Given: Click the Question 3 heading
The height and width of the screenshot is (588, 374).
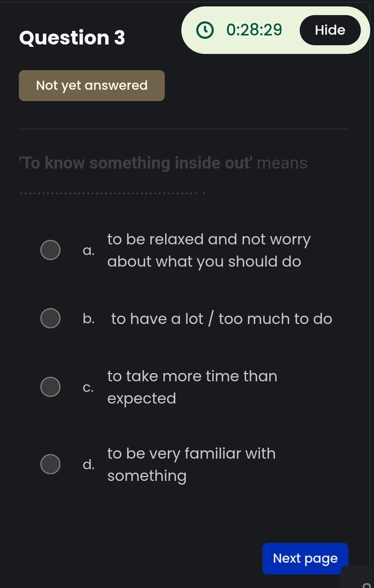Looking at the screenshot, I should pos(72,37).
